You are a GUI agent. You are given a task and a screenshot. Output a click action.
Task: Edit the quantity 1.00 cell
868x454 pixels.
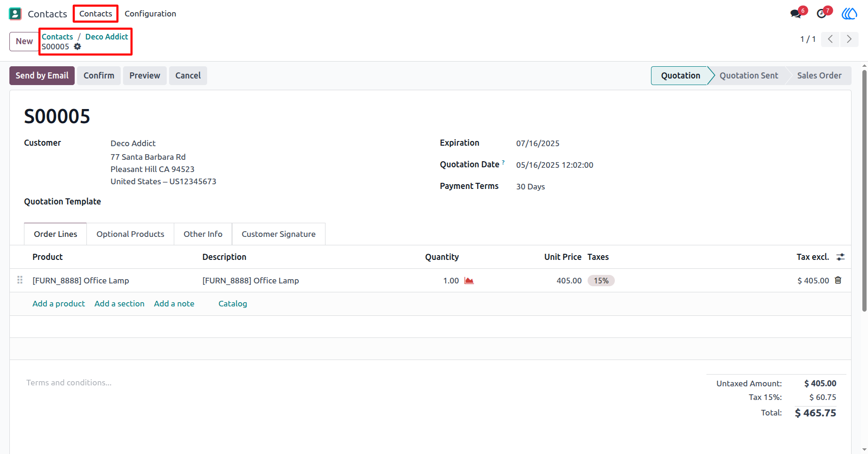point(451,281)
